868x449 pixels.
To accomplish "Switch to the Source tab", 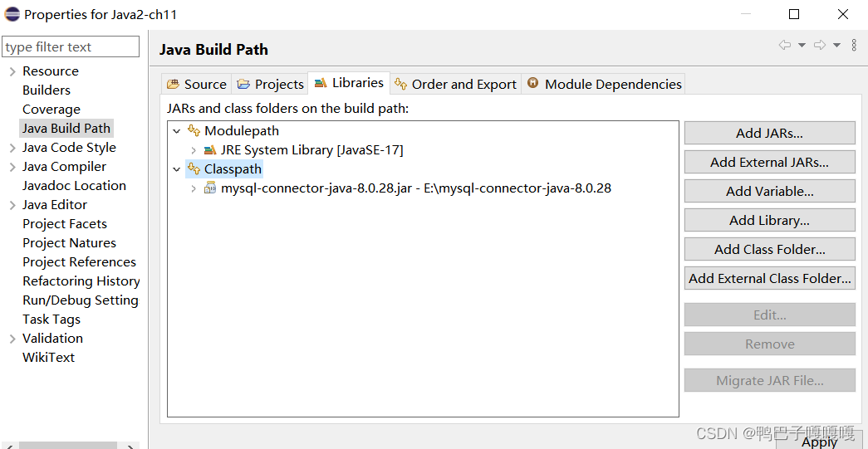I will (x=197, y=84).
